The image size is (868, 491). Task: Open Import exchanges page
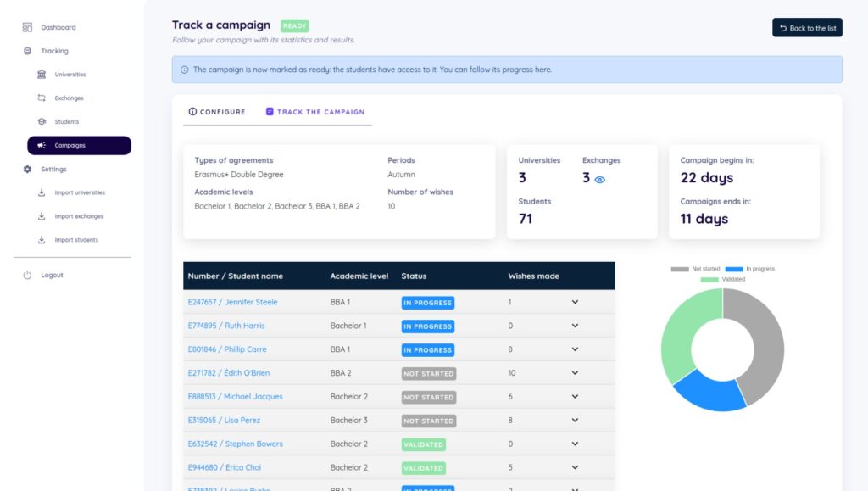pyautogui.click(x=79, y=216)
